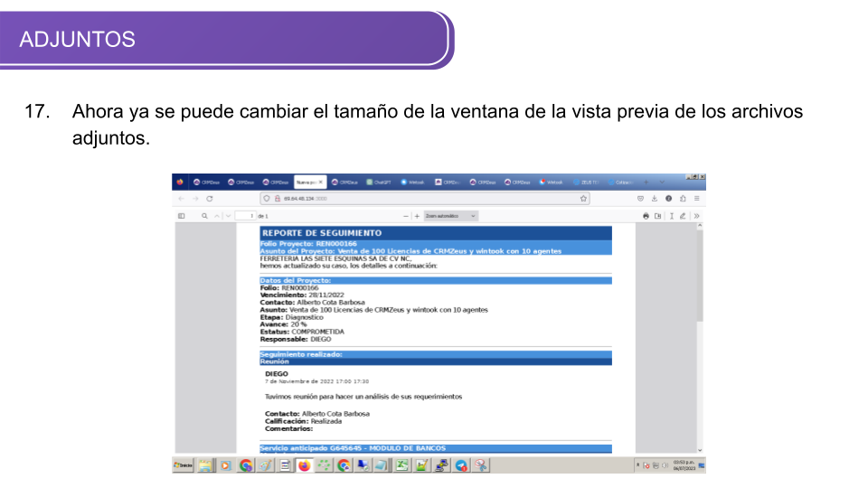Switch to the ChatGPT tab
This screenshot has width=868, height=488.
(x=379, y=182)
